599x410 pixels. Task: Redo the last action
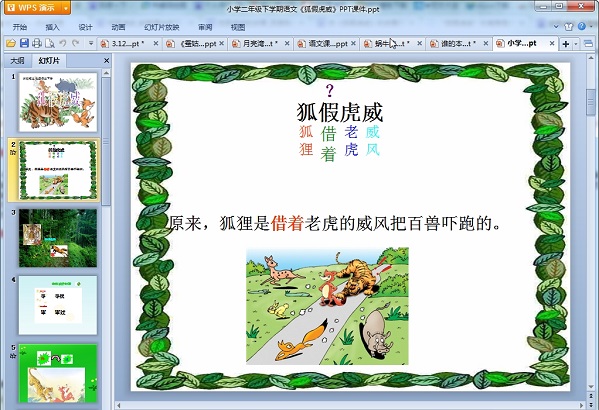click(76, 43)
